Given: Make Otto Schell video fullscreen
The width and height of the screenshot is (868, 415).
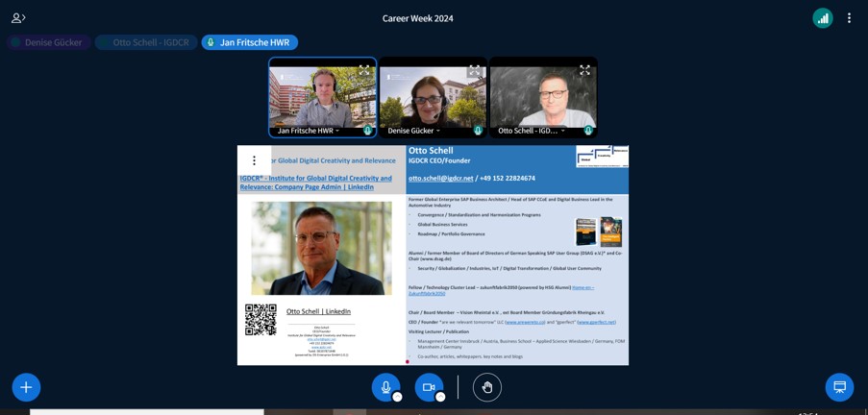Looking at the screenshot, I should click(584, 70).
